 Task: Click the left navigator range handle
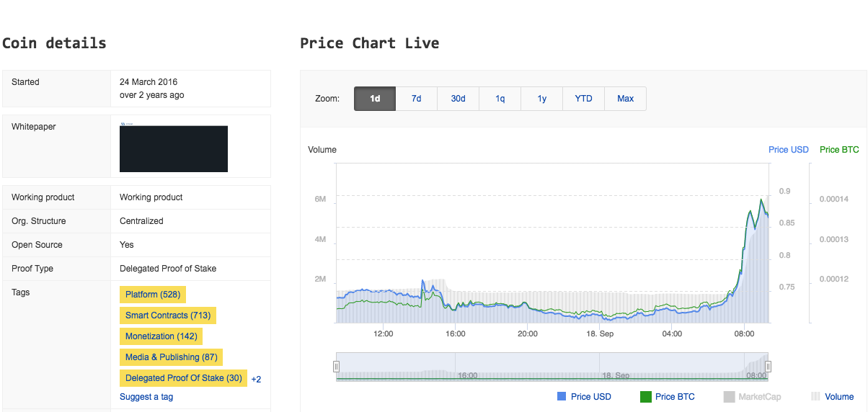coord(336,367)
